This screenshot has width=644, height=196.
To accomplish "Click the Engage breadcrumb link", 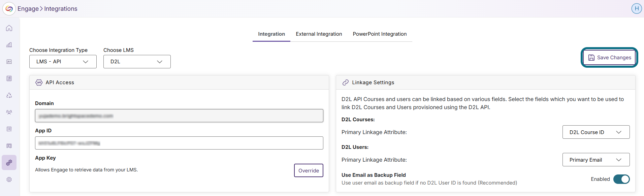I will 28,9.
